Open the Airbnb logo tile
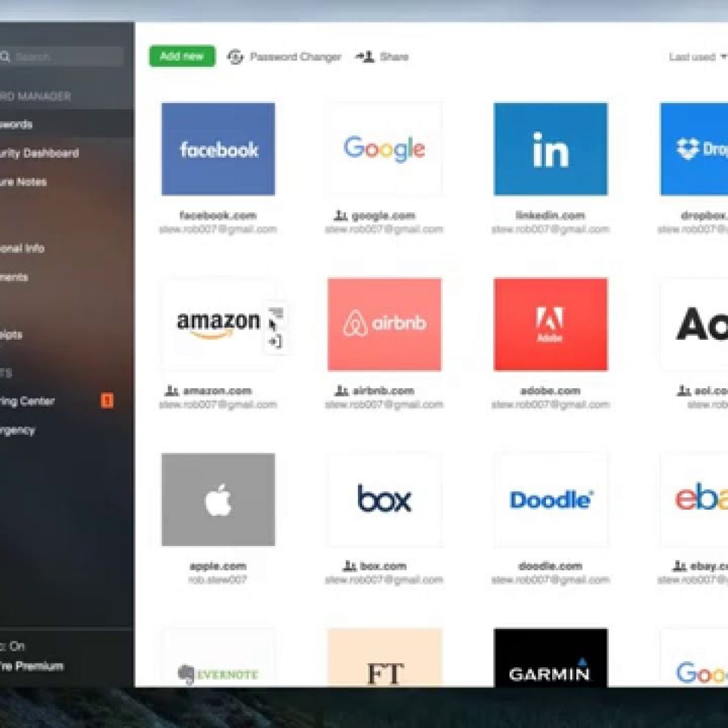The height and width of the screenshot is (728, 728). (385, 325)
